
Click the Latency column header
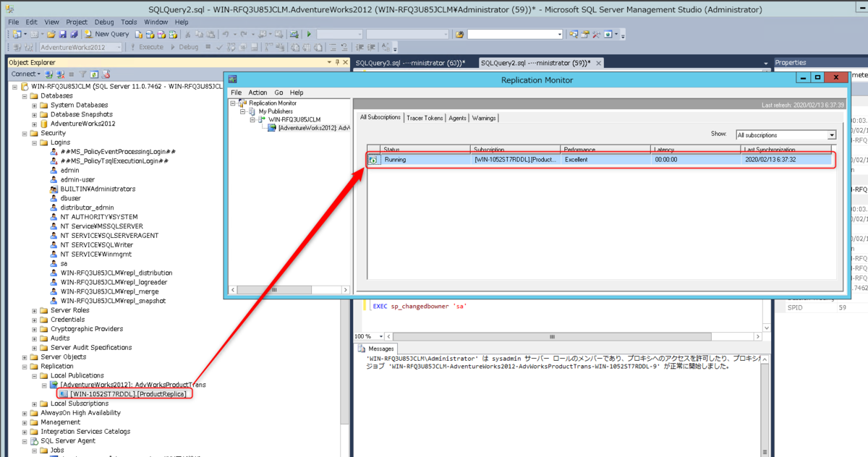[696, 149]
